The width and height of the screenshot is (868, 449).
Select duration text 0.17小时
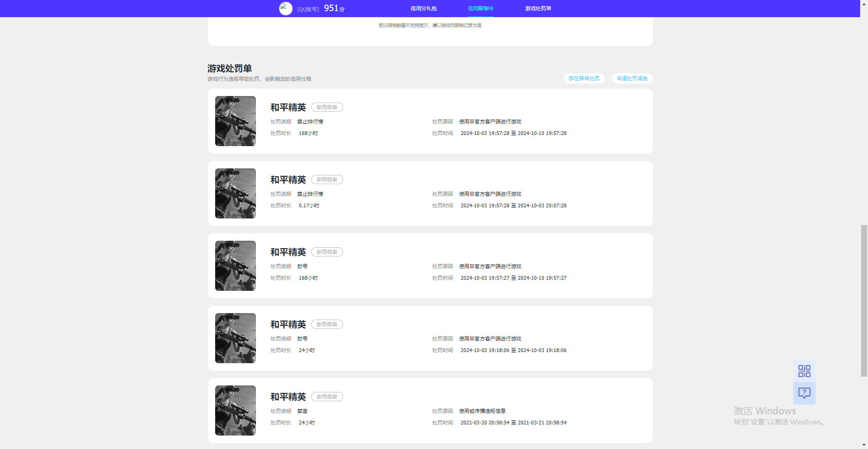point(309,205)
